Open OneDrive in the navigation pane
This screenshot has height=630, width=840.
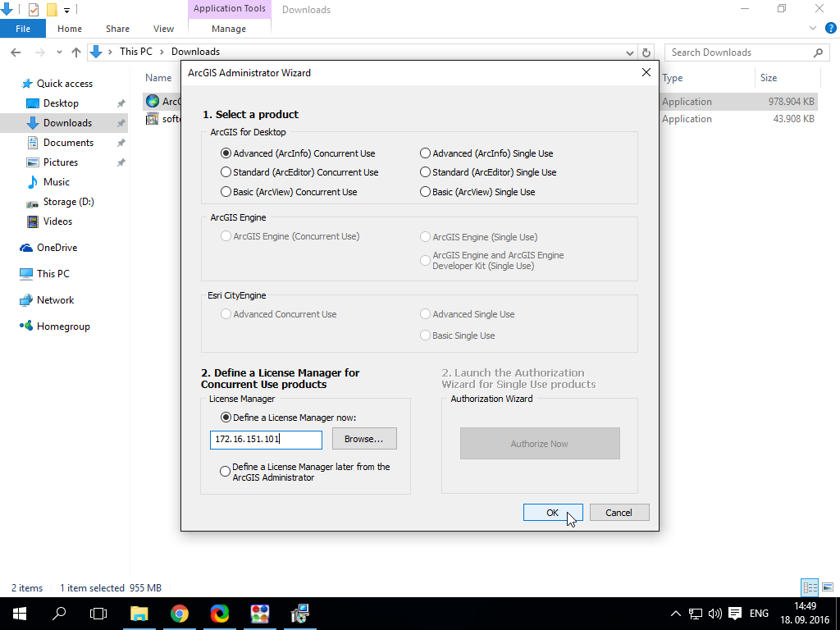57,248
